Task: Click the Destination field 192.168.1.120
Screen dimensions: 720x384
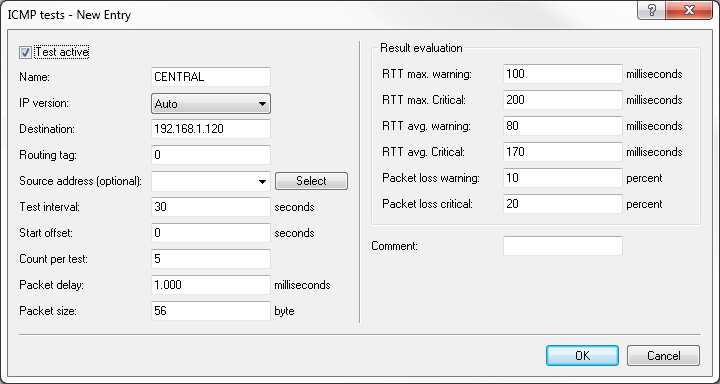Action: tap(211, 129)
